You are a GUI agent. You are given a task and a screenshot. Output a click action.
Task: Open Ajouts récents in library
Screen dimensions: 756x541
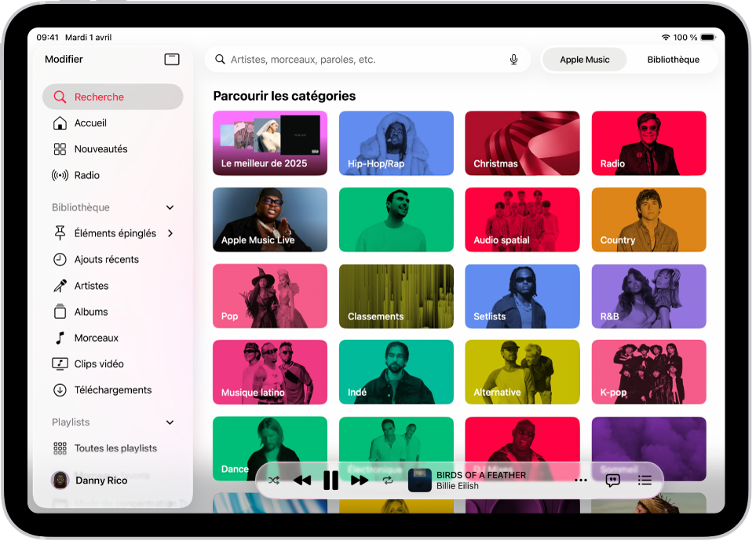coord(113,259)
